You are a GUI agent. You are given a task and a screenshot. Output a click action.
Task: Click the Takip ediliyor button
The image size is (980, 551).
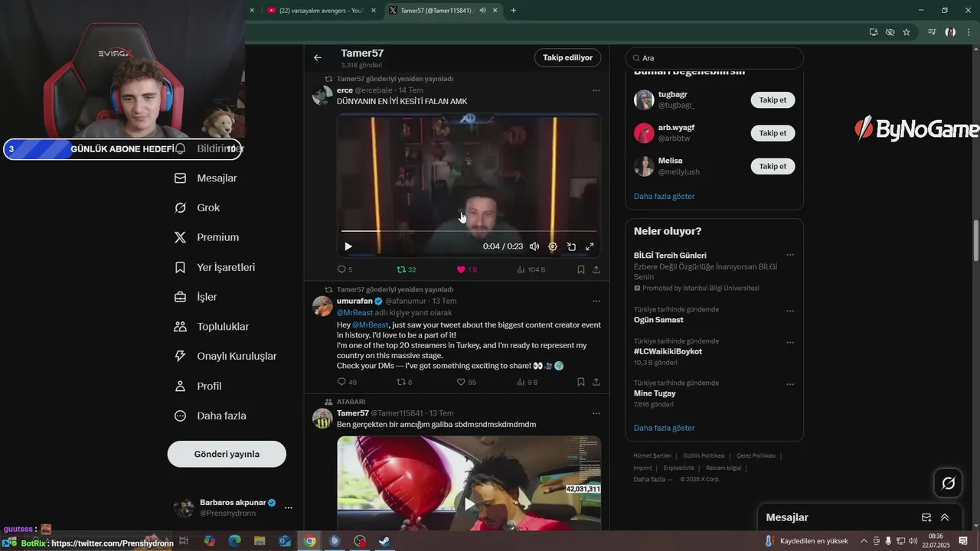(567, 57)
